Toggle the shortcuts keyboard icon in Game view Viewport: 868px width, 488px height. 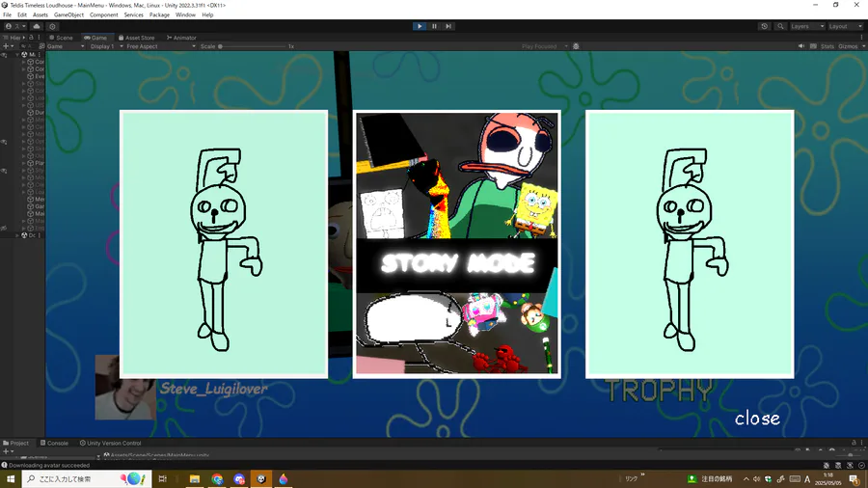click(813, 46)
